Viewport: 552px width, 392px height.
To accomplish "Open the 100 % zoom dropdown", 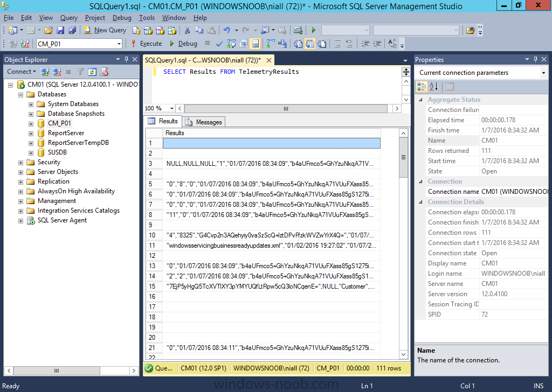I will [x=172, y=108].
